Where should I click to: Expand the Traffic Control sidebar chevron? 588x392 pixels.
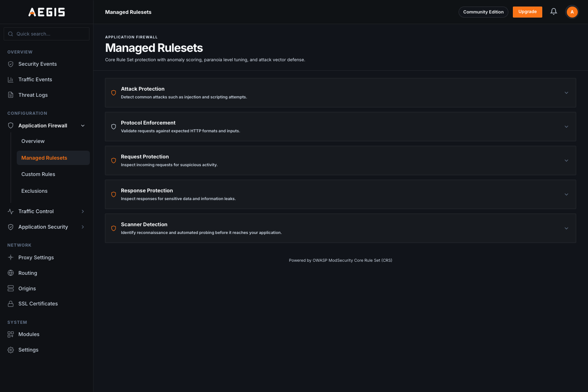[x=83, y=212]
